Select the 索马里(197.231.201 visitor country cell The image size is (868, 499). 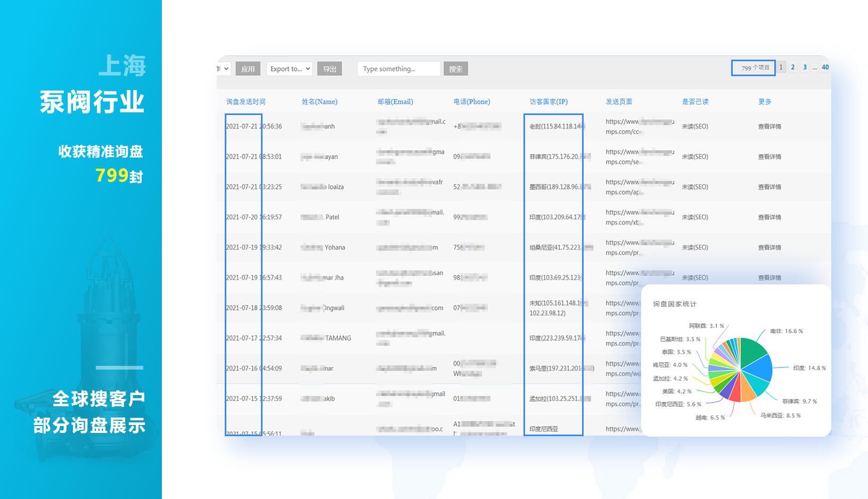[x=562, y=369]
